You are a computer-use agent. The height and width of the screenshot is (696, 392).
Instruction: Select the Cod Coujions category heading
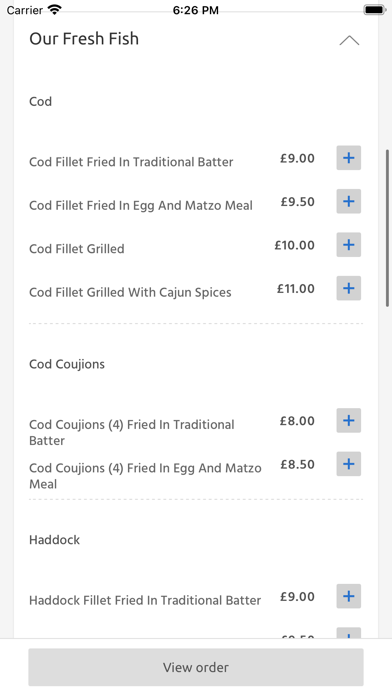coord(67,364)
